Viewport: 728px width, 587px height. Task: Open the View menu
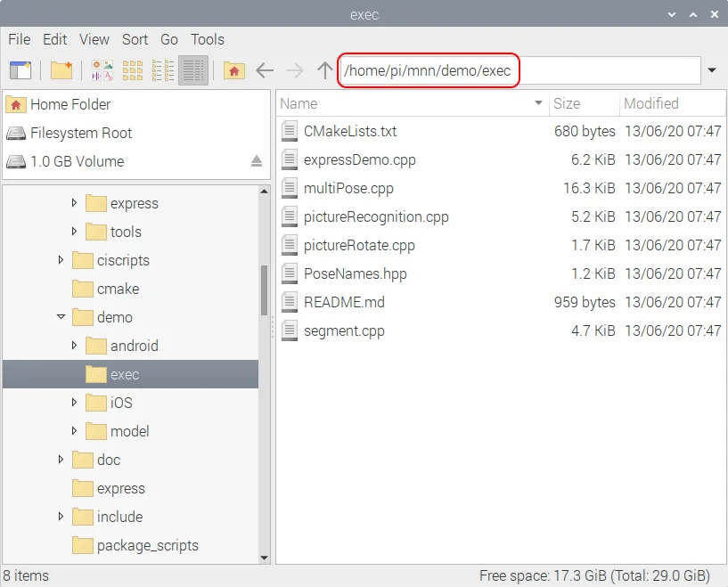pyautogui.click(x=94, y=39)
